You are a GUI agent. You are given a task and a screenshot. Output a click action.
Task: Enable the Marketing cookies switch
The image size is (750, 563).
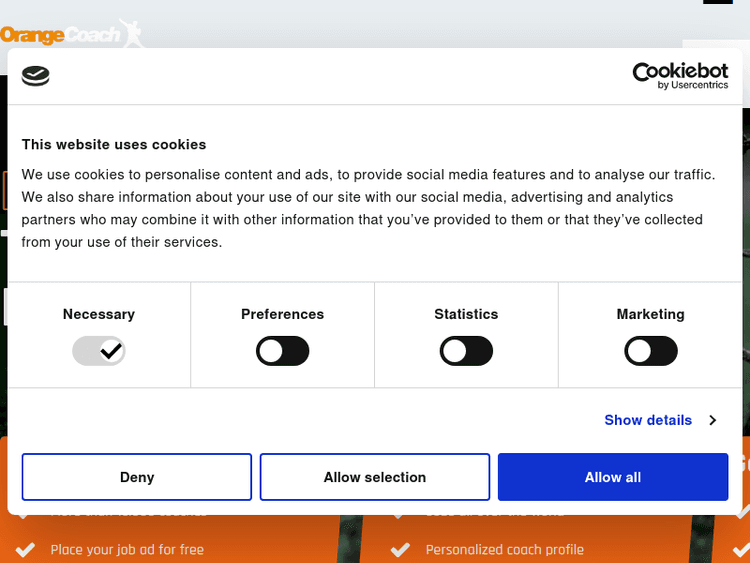(651, 351)
